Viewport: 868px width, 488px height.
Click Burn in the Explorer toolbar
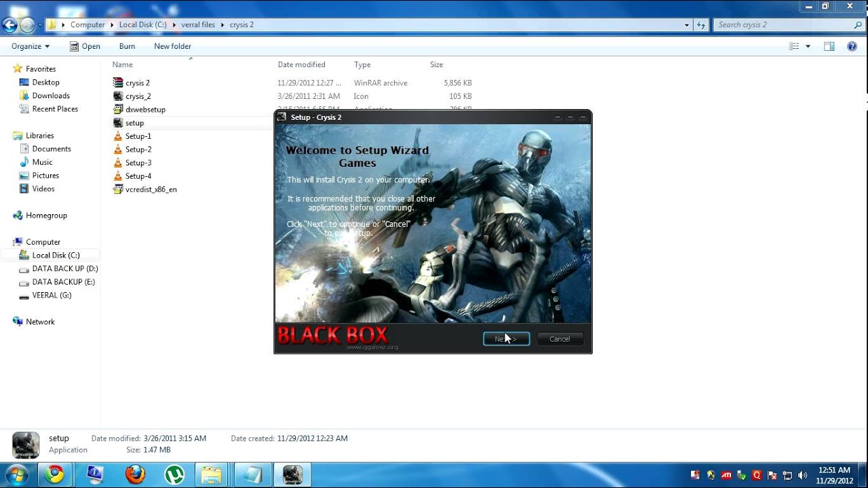tap(127, 46)
